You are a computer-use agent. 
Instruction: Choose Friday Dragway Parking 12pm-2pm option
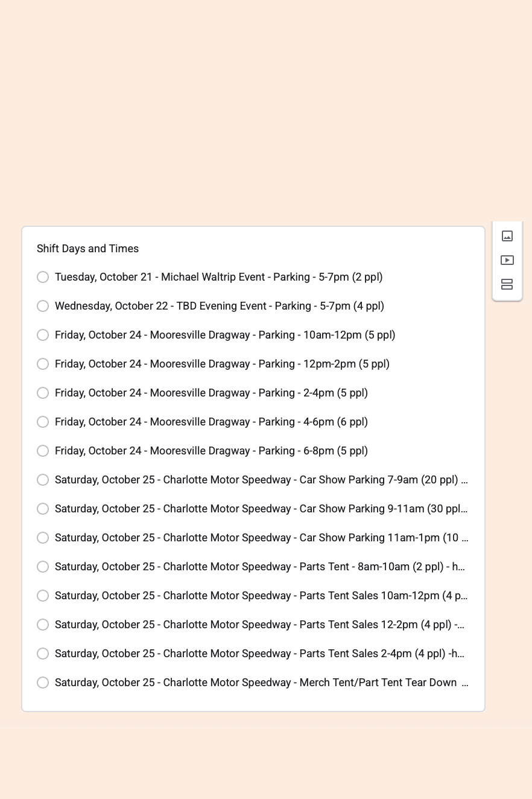[43, 364]
